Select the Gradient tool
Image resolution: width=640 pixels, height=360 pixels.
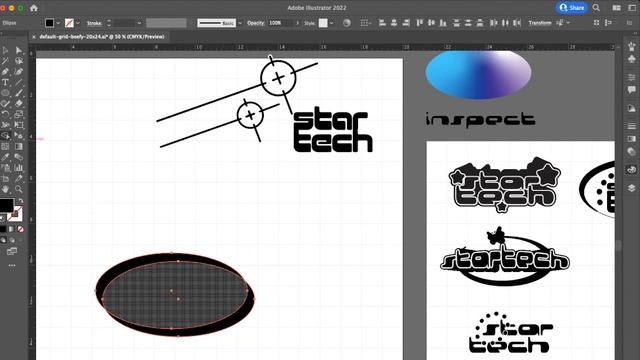point(19,146)
